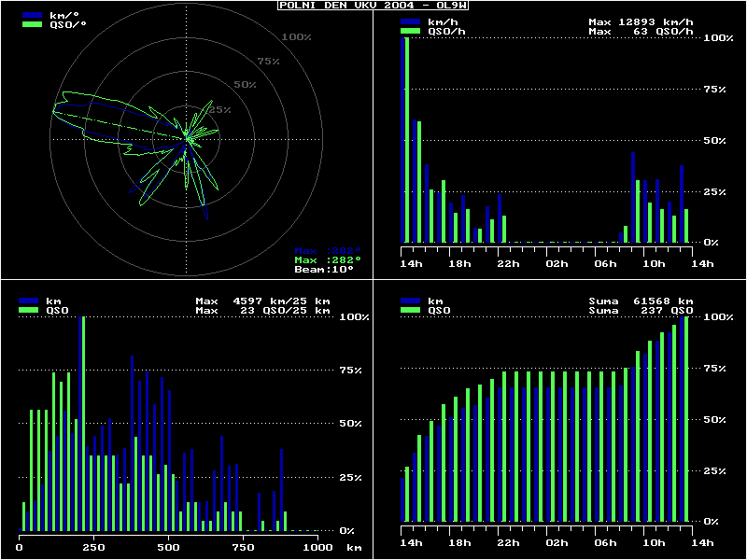Click the green QSO/h legend swatch
Viewport: 747px width, 560px height.
[410, 31]
